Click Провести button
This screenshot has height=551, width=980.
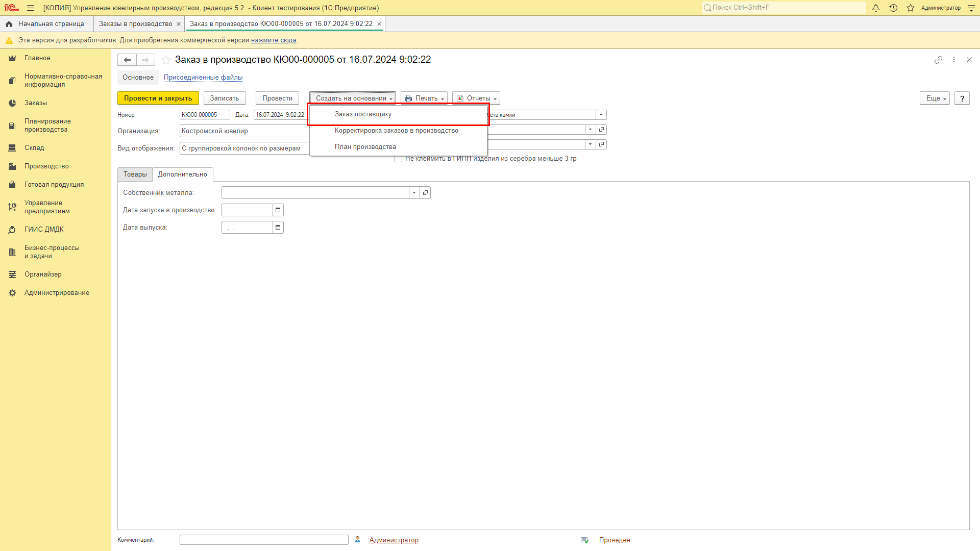pyautogui.click(x=277, y=98)
